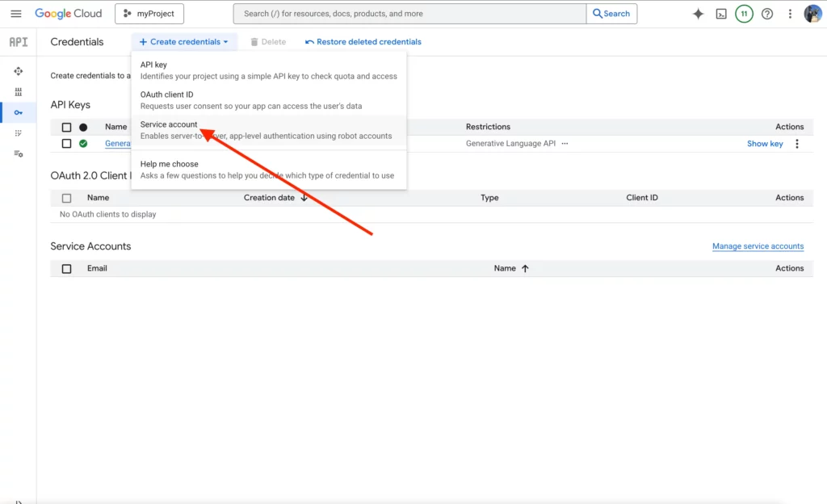Open the myProject project selector
Image resolution: width=827 pixels, height=504 pixels.
149,14
